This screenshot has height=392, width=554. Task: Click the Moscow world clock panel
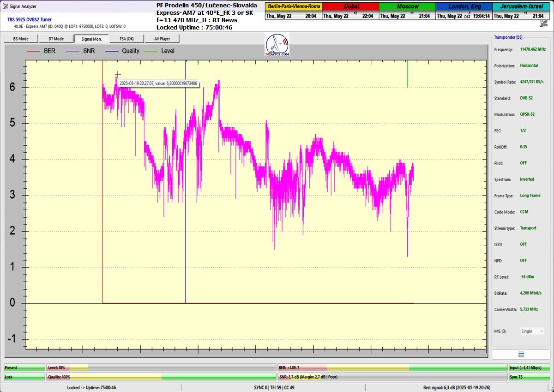407,11
